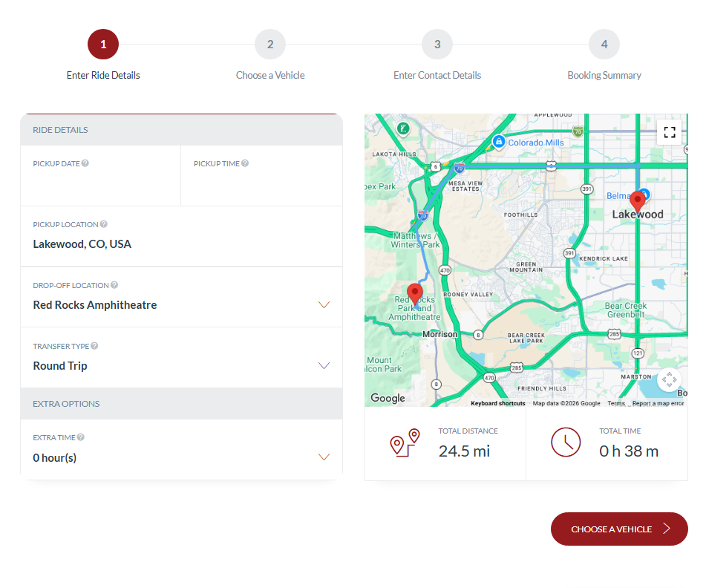The height and width of the screenshot is (588, 706).
Task: Click the Extra Options section header
Action: point(181,404)
